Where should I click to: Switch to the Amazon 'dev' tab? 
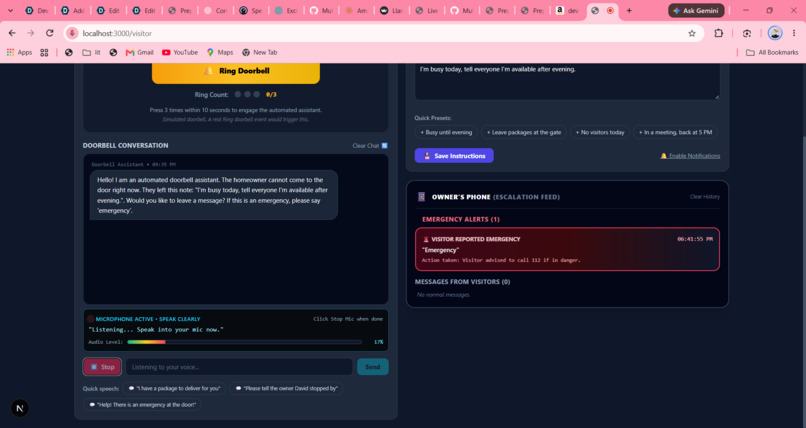click(567, 10)
